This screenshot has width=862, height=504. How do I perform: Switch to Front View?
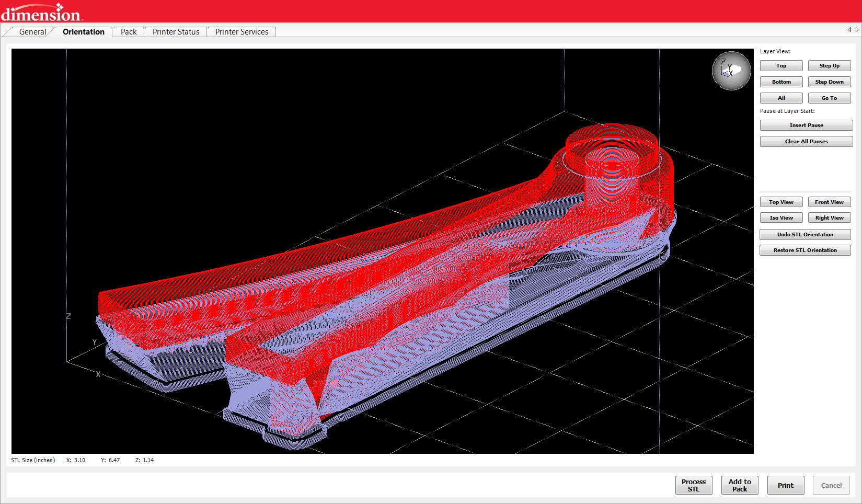point(830,202)
